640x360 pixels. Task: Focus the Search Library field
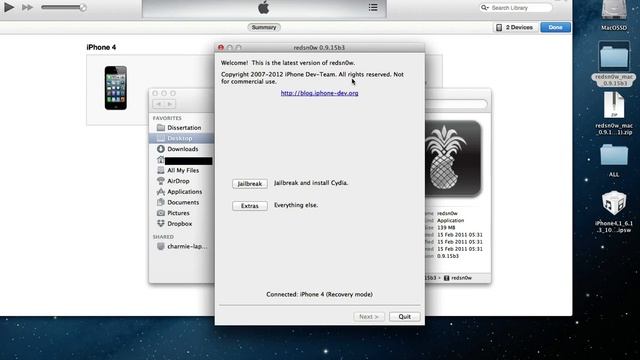click(x=516, y=8)
